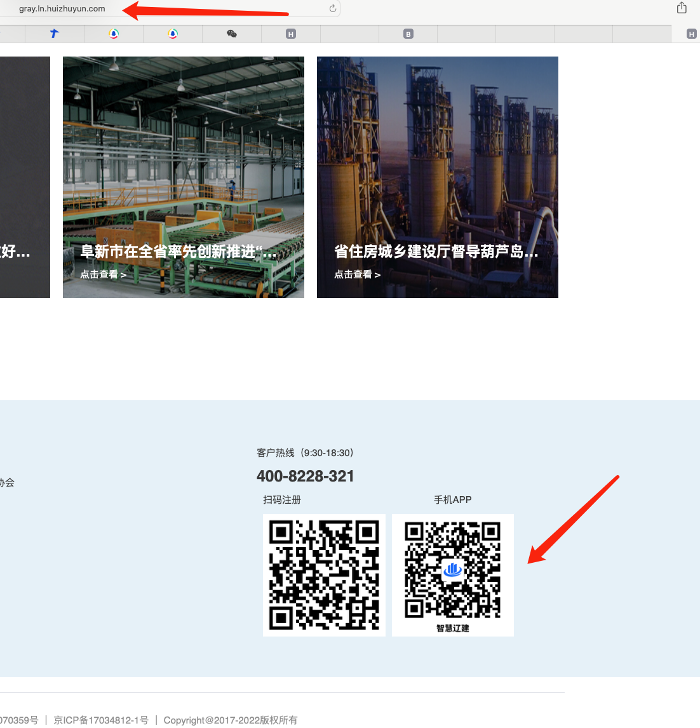This screenshot has width=700, height=728.
Task: Click the hotline number 400-8228-321
Action: coord(305,476)
